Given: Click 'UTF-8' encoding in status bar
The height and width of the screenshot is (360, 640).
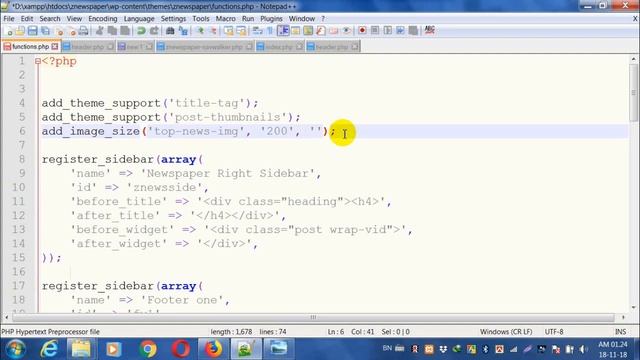Looking at the screenshot, I should (554, 332).
